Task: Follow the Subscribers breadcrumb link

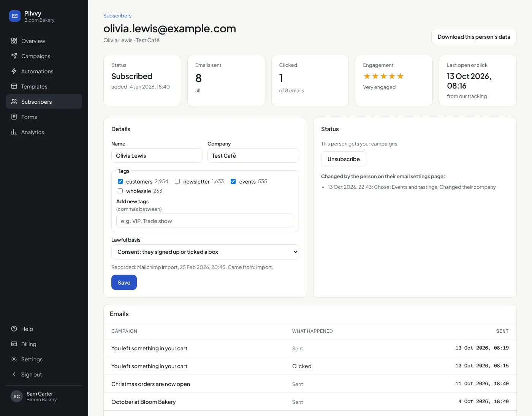Action: pyautogui.click(x=117, y=16)
